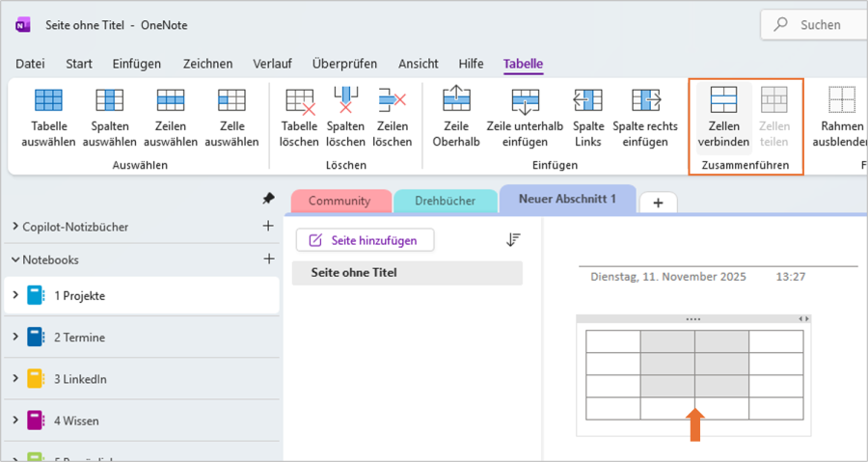Screen dimensions: 868x462
Task: Add new notebook with Notebooks plus
Action: 268,258
